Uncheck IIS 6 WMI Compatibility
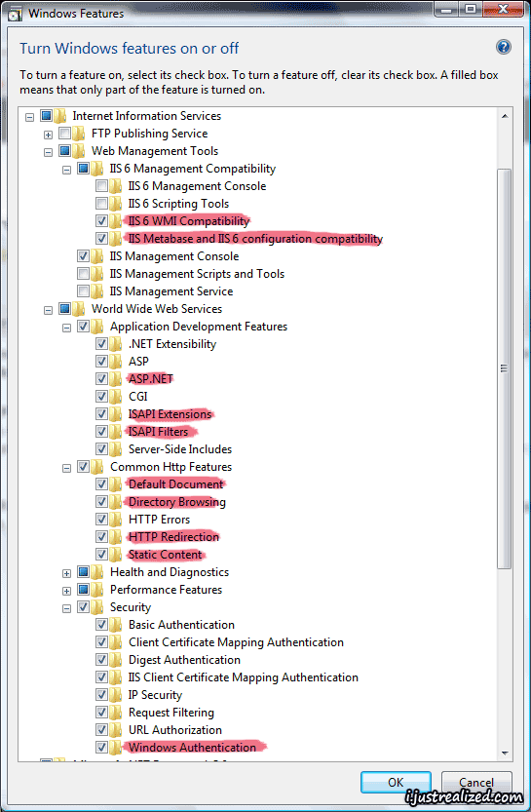Viewport: 531px width, 812px height. point(102,221)
